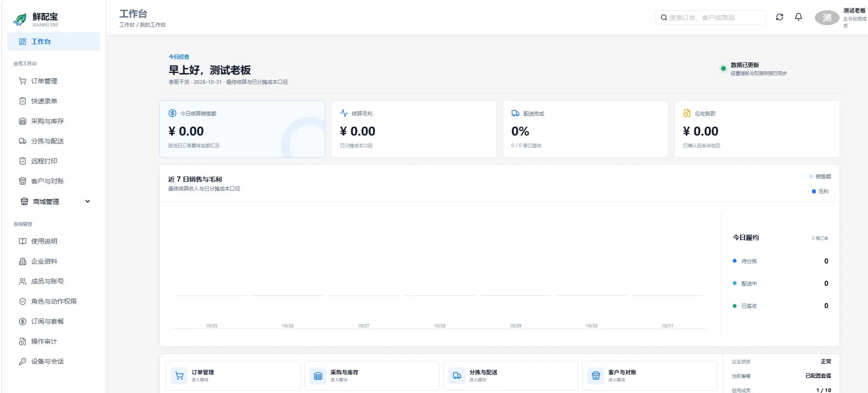This screenshot has height=393, width=868.
Task: Click the 角色与动作权限 shield icon
Action: (22, 301)
